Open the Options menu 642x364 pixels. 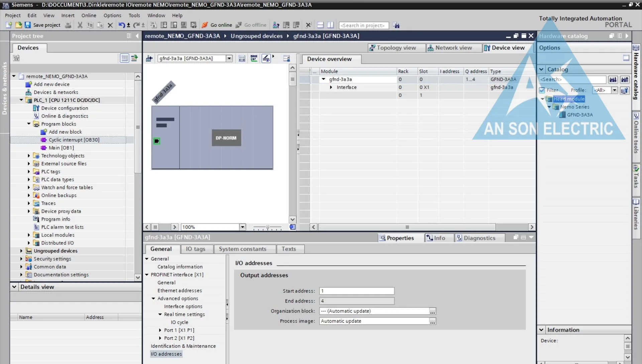point(112,15)
